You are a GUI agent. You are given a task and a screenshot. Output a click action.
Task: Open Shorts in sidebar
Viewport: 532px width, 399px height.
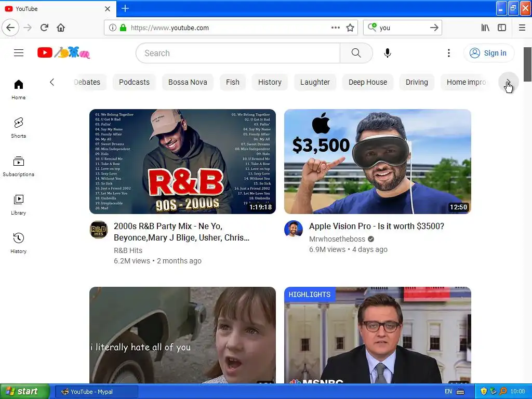point(18,128)
